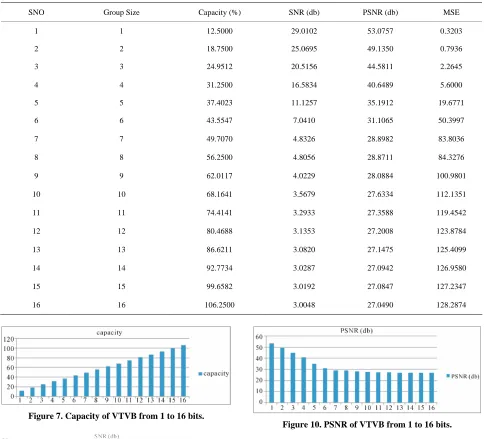Select capacity value 74.4141
This screenshot has height=439, width=484.
click(x=219, y=213)
